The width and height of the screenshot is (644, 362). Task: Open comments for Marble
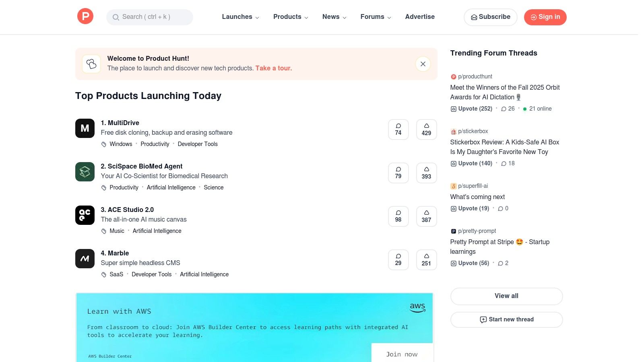[x=398, y=259]
